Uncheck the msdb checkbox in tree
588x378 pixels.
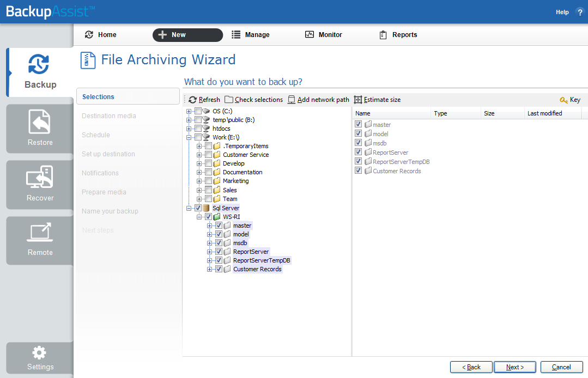click(219, 243)
